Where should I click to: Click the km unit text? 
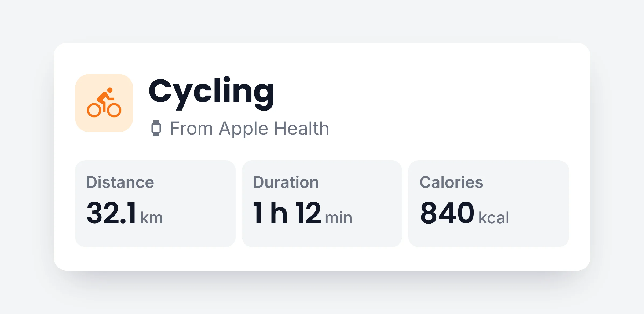coord(152,218)
